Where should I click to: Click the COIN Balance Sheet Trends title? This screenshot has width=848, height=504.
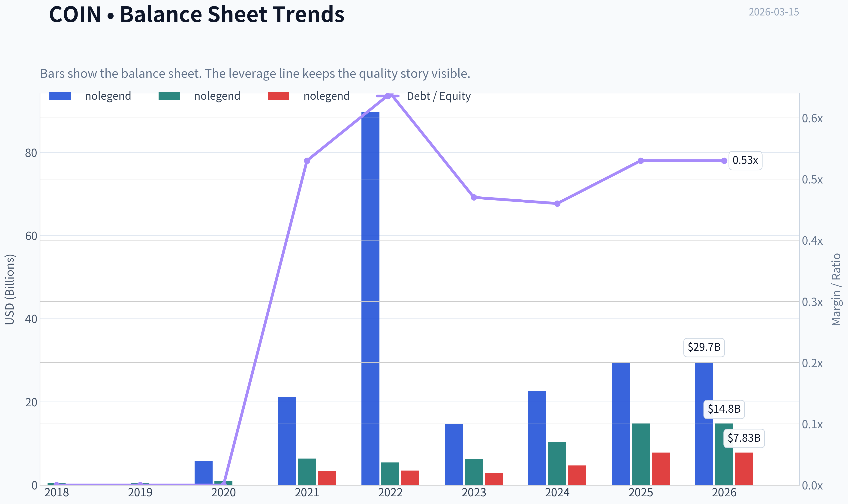tap(197, 15)
